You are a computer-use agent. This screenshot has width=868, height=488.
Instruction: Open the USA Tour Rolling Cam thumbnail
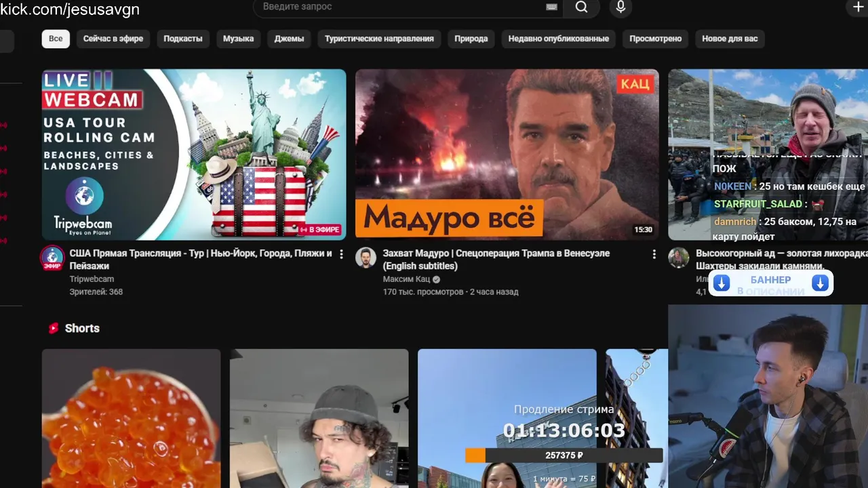pyautogui.click(x=194, y=155)
